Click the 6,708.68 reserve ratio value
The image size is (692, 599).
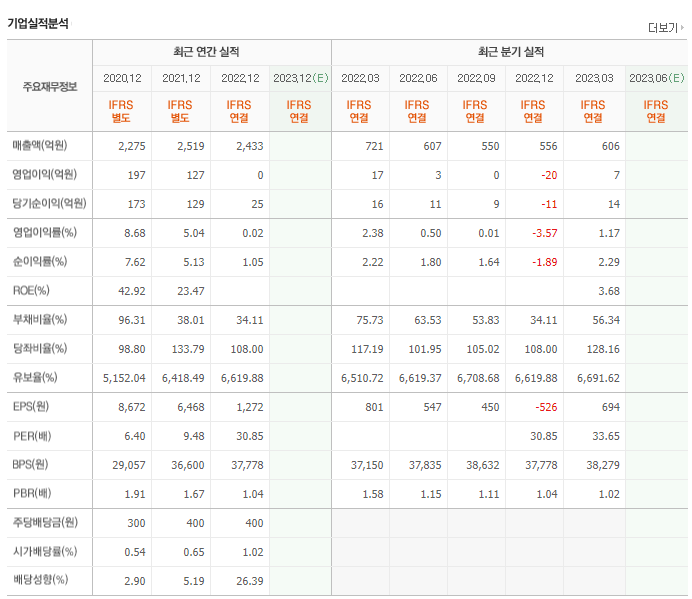click(478, 378)
